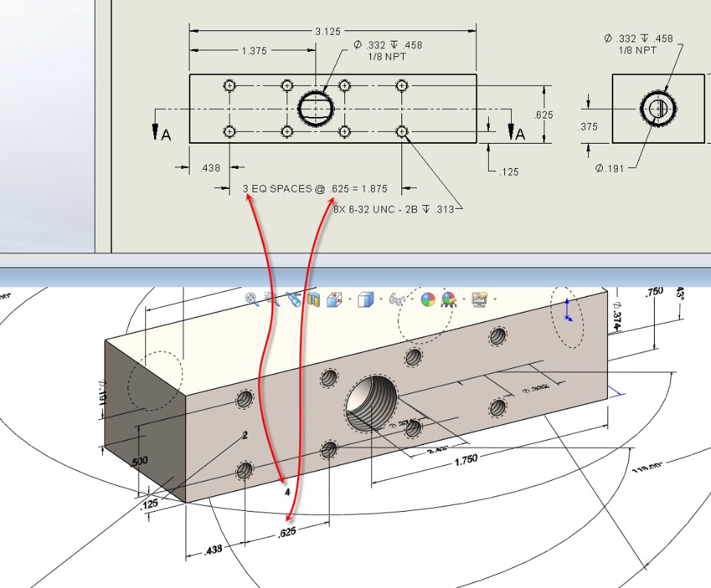This screenshot has width=711, height=588.
Task: Expand the View Orientation dropdown arrow
Action: pos(350,299)
